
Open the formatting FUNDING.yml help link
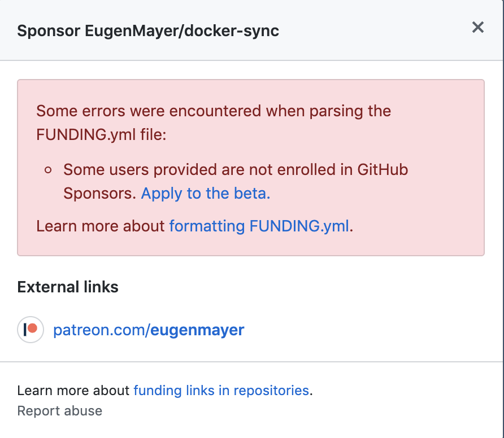(x=259, y=226)
